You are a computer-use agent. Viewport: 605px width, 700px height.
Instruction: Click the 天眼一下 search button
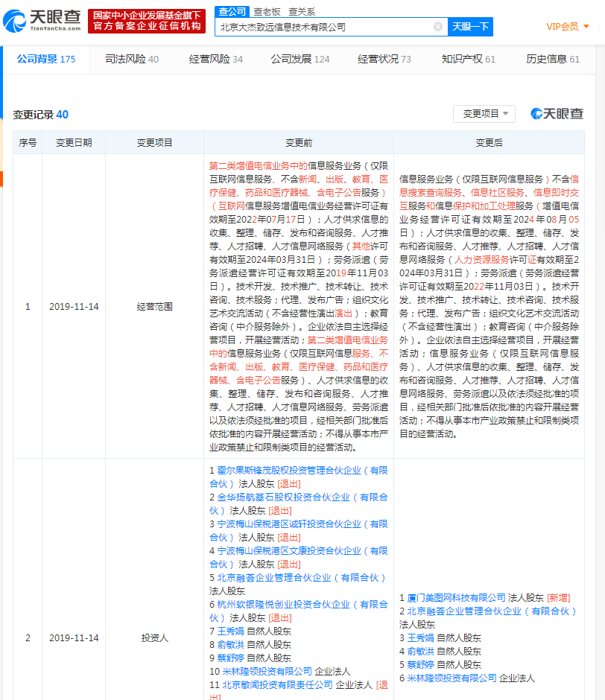pos(470,27)
